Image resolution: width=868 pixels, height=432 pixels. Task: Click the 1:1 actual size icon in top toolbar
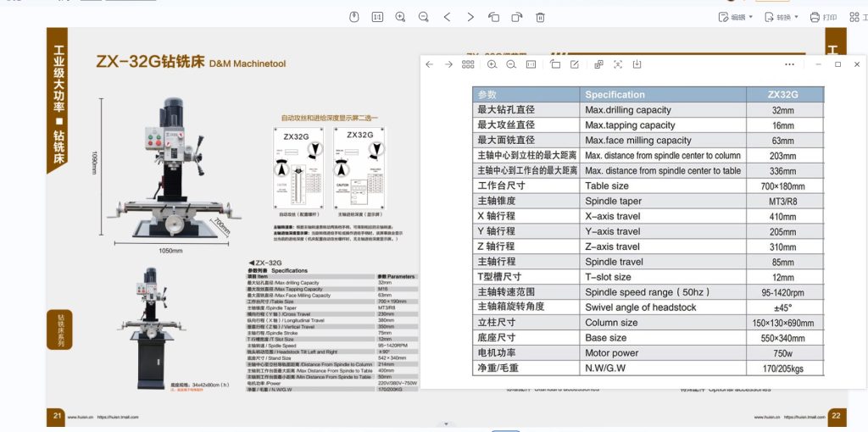[x=377, y=17]
